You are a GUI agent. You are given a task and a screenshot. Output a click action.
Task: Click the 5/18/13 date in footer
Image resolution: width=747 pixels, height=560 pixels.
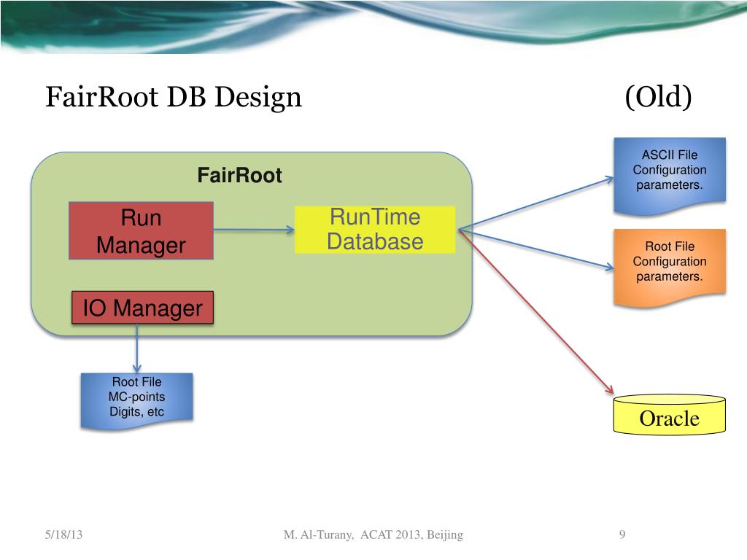(63, 534)
